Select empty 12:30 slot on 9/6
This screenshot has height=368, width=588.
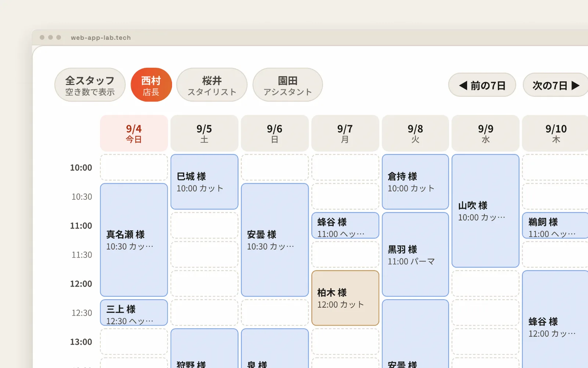275,313
